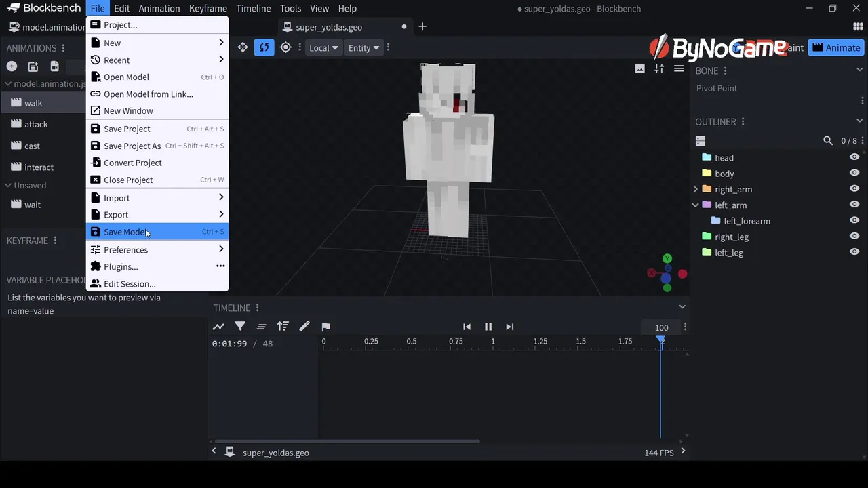Screen dimensions: 868x488
Task: Toggle visibility of the left_leg bone
Action: click(854, 252)
